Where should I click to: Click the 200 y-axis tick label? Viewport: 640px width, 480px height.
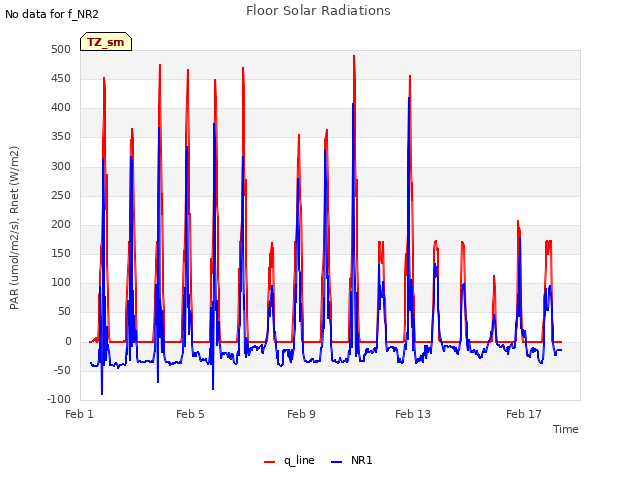coord(61,224)
